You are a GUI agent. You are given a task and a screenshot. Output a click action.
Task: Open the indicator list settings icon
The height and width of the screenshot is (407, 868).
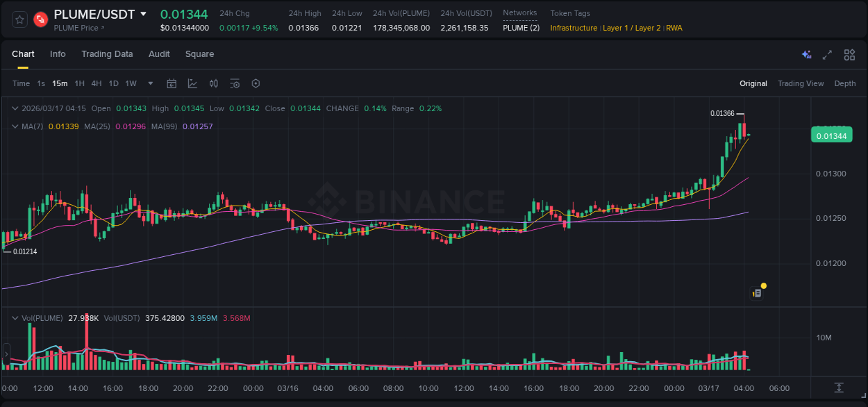pos(235,83)
